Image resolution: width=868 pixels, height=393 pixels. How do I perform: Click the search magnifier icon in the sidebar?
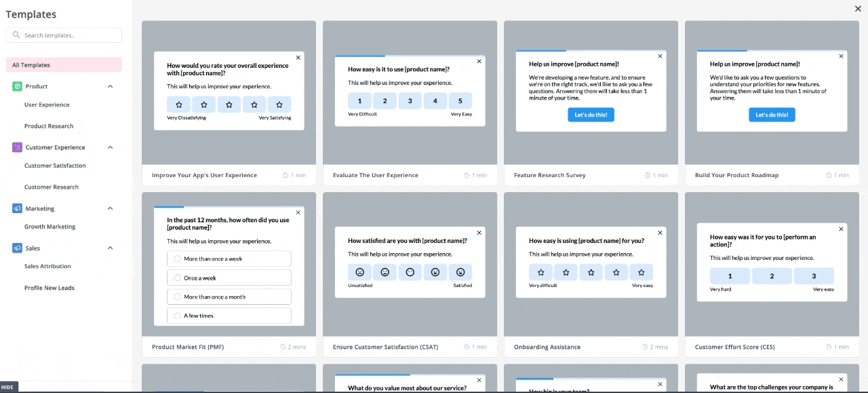(x=17, y=35)
